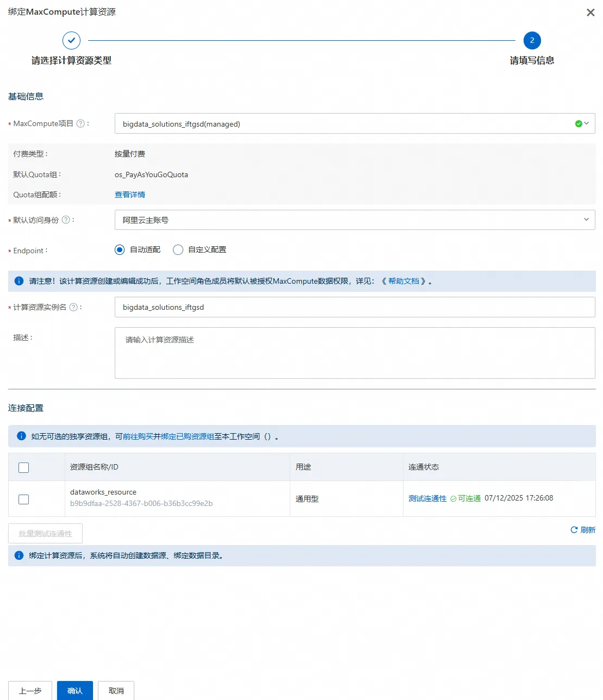
Task: Click the 可连通 status text
Action: (x=469, y=498)
